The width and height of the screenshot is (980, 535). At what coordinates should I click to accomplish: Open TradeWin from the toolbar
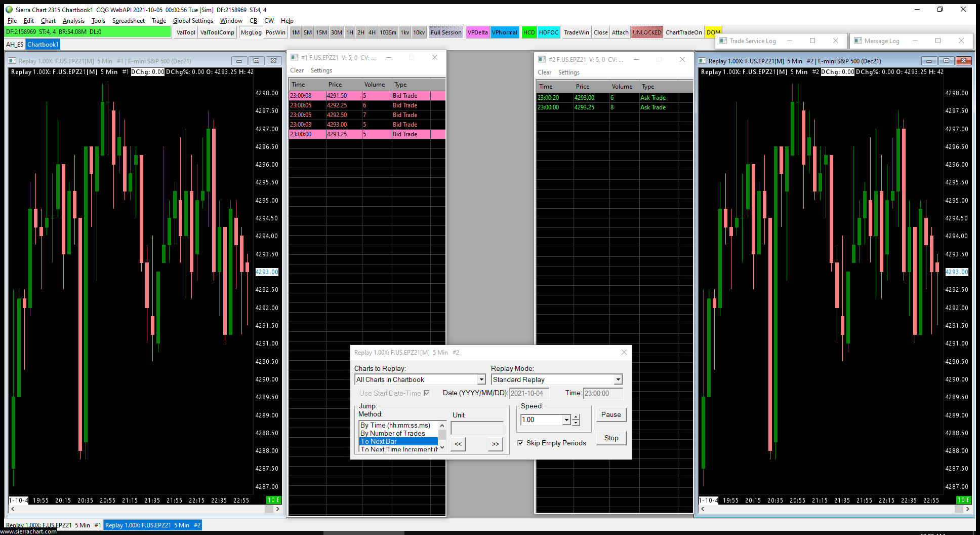coord(577,32)
